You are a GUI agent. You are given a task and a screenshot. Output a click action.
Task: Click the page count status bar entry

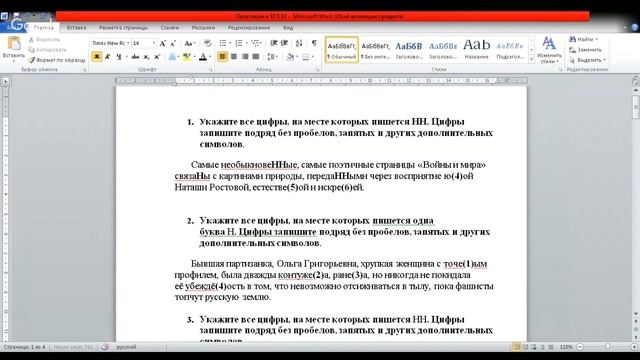24,347
